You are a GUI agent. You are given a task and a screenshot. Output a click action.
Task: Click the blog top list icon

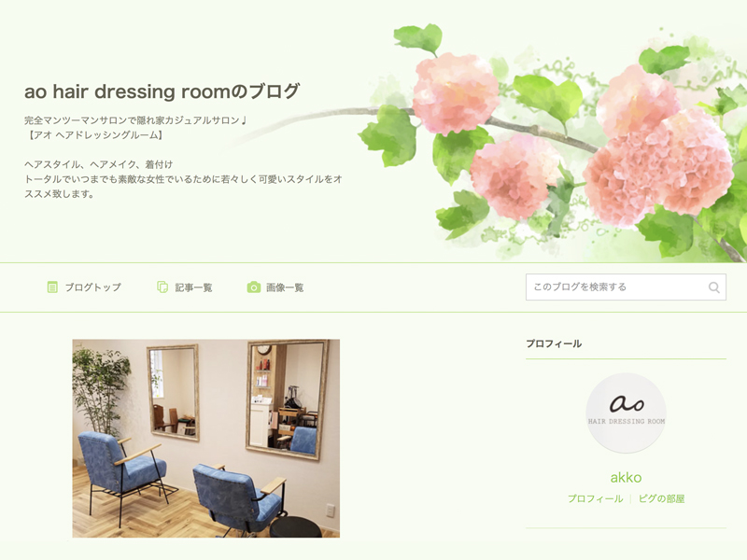click(x=52, y=287)
